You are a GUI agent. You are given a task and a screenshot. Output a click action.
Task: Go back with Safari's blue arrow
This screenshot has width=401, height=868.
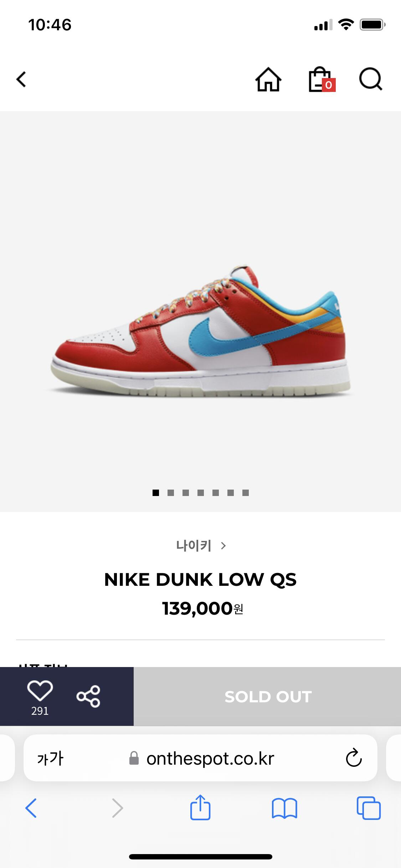31,808
